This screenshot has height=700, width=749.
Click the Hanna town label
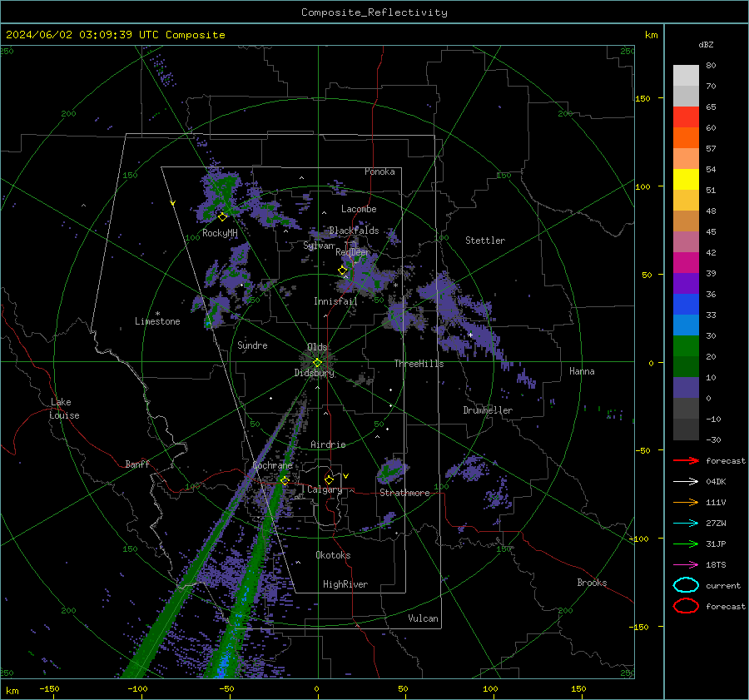pos(582,371)
